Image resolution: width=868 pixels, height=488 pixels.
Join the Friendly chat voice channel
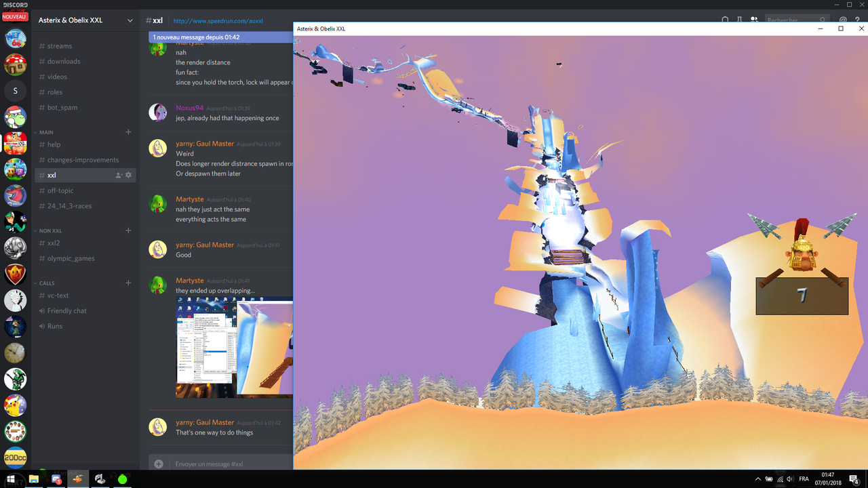85,311
